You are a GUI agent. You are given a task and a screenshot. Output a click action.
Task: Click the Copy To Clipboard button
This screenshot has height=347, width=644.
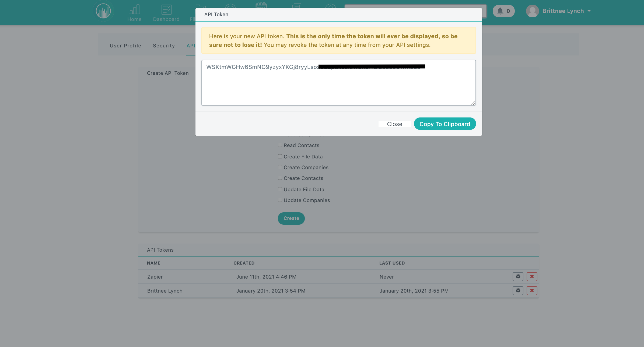[x=444, y=123]
